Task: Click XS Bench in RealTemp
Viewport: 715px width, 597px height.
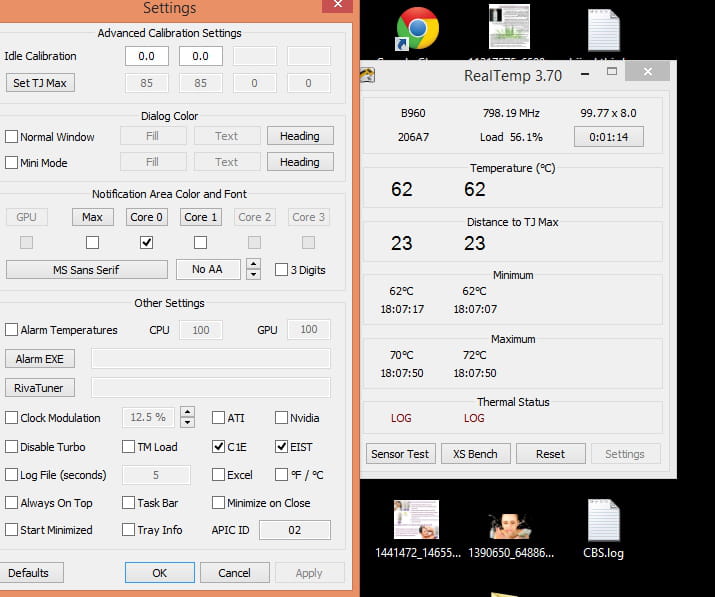Action: click(476, 454)
